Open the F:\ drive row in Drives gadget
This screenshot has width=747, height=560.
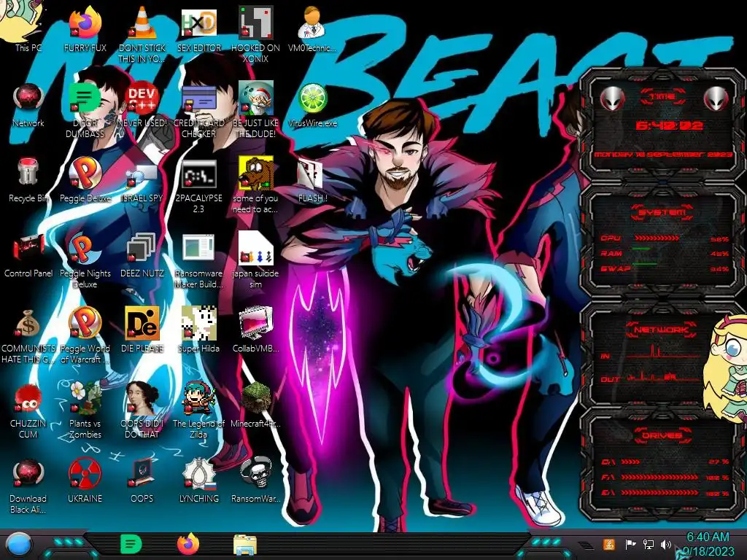point(664,477)
